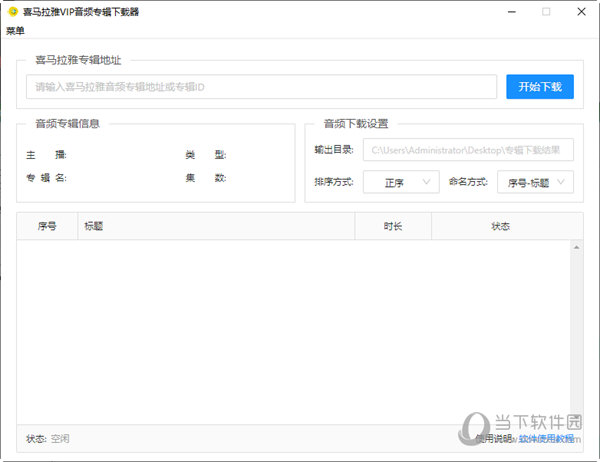The height and width of the screenshot is (462, 600).
Task: Click the 音频专辑信息 group title
Action: [68, 124]
